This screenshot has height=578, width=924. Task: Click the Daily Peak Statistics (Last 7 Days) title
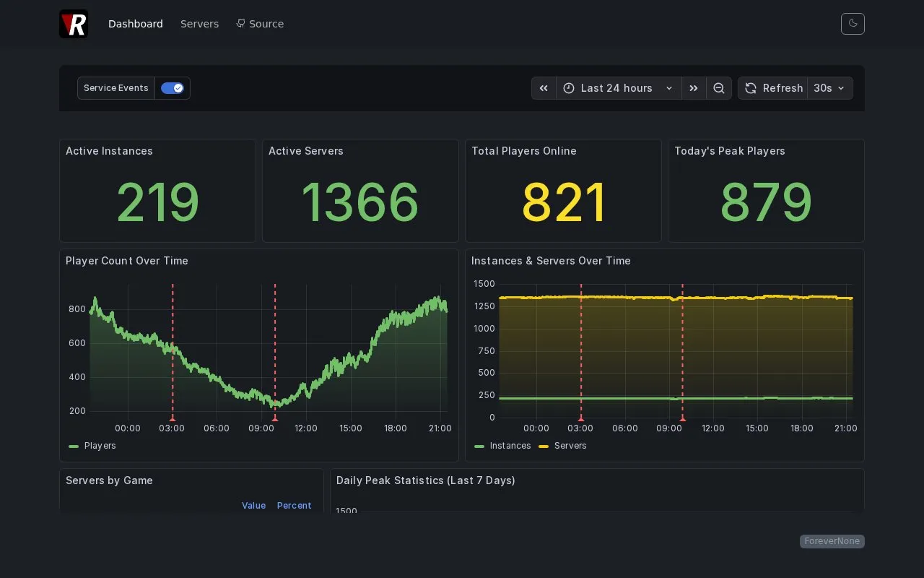[426, 480]
